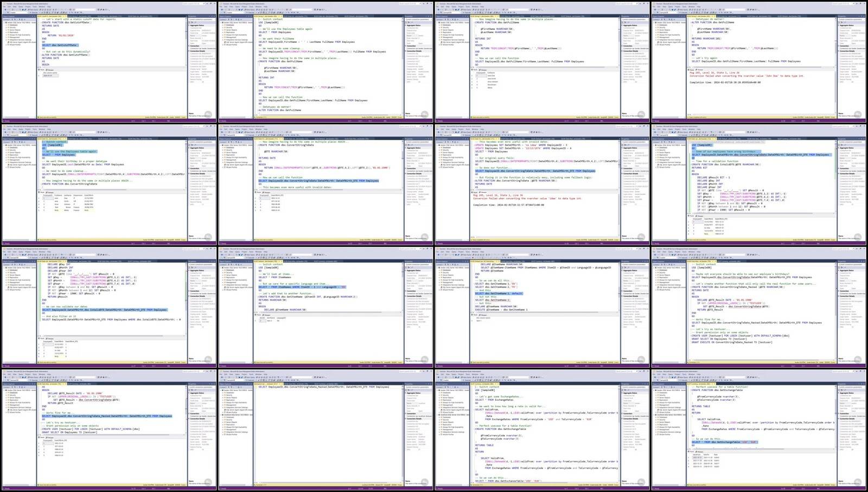Open the frame with the 'idea' conversion error
Image resolution: width=868 pixels, height=492 pixels.
(x=542, y=185)
